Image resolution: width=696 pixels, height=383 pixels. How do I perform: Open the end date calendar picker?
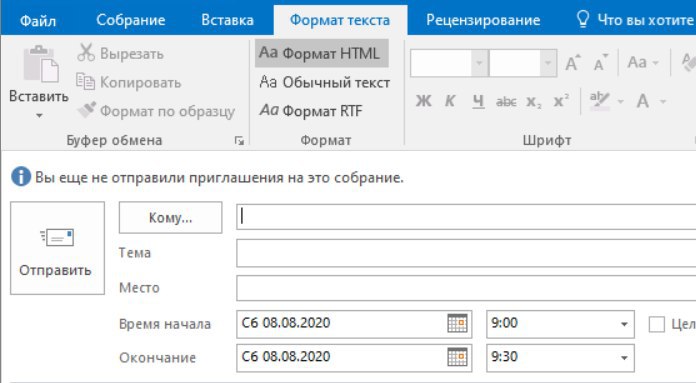point(457,357)
